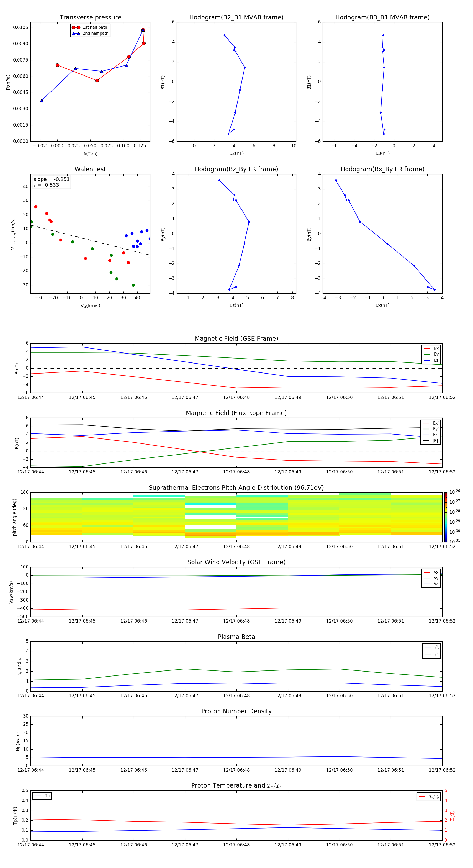Screen dimensions: 473x868
Task: Click the lowest blue triangle in Transverse pressure
Action: click(42, 100)
